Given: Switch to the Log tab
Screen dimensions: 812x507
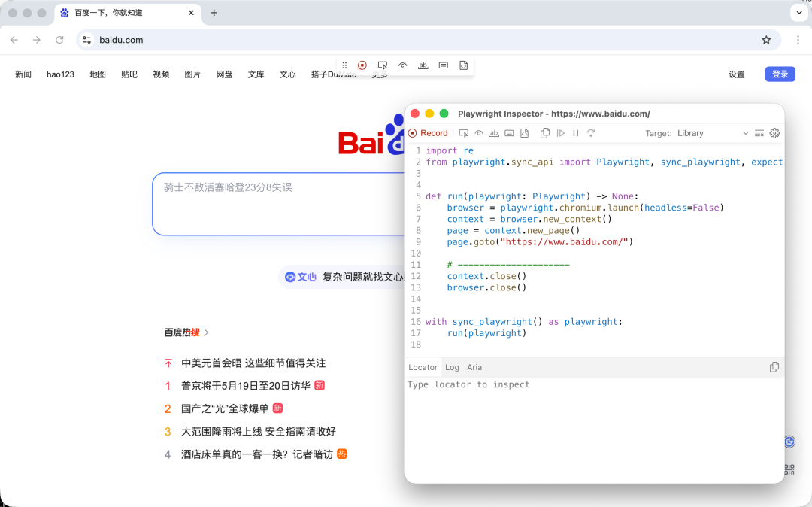Looking at the screenshot, I should [x=452, y=367].
